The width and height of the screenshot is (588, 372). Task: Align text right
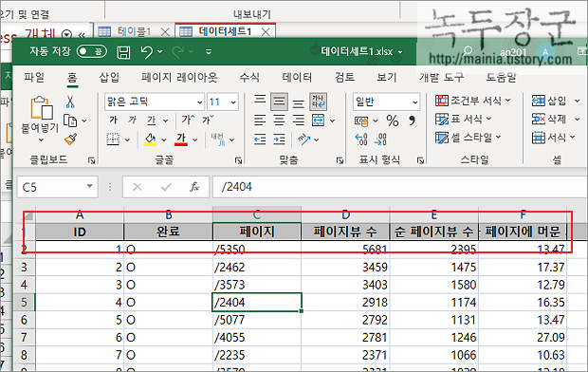(299, 121)
